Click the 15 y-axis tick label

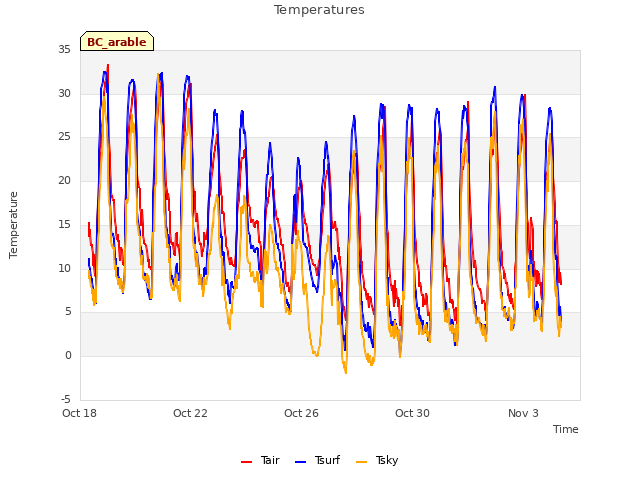click(x=64, y=224)
